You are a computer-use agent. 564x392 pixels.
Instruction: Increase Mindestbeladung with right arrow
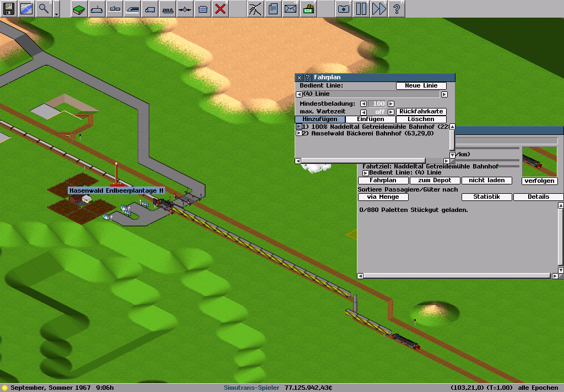[x=391, y=104]
